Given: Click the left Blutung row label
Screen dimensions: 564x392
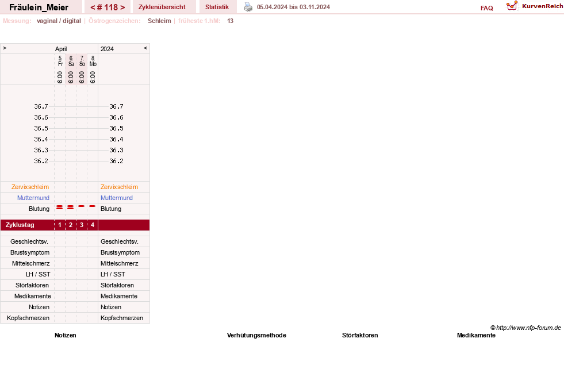Looking at the screenshot, I should coord(39,209).
